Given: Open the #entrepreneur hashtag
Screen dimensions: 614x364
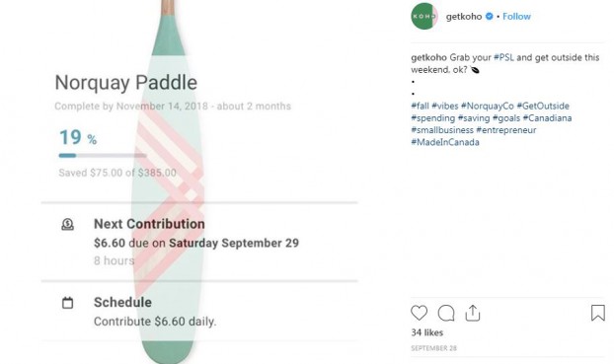Looking at the screenshot, I should [506, 130].
